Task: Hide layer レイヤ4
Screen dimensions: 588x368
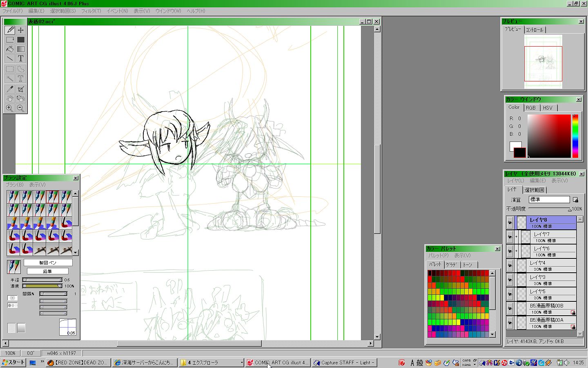Action: [x=510, y=266]
